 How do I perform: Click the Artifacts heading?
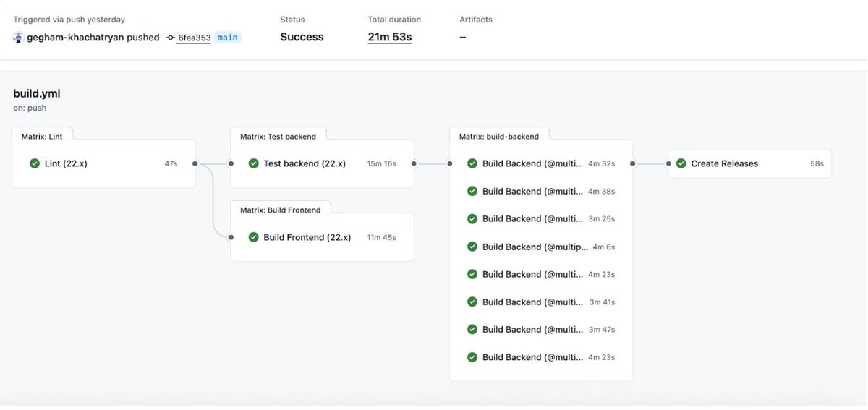tap(476, 20)
